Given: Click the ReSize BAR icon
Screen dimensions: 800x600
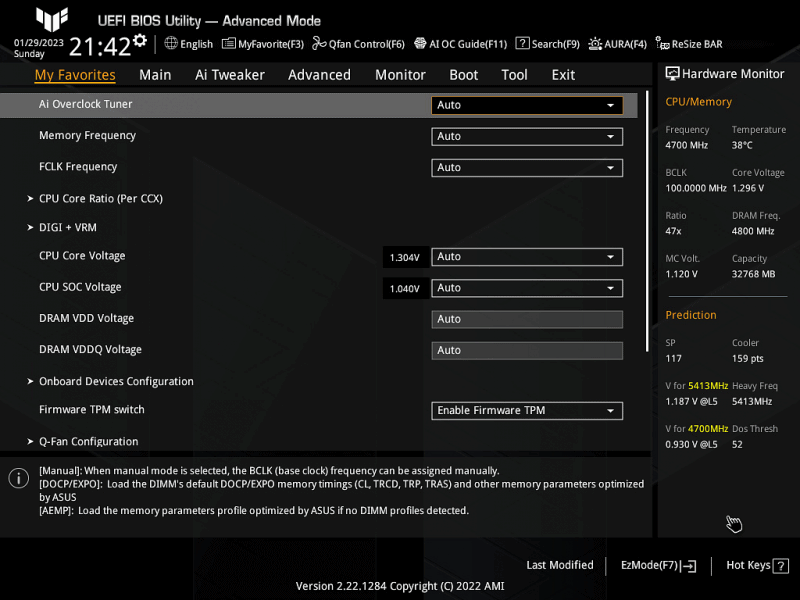Looking at the screenshot, I should tap(662, 43).
